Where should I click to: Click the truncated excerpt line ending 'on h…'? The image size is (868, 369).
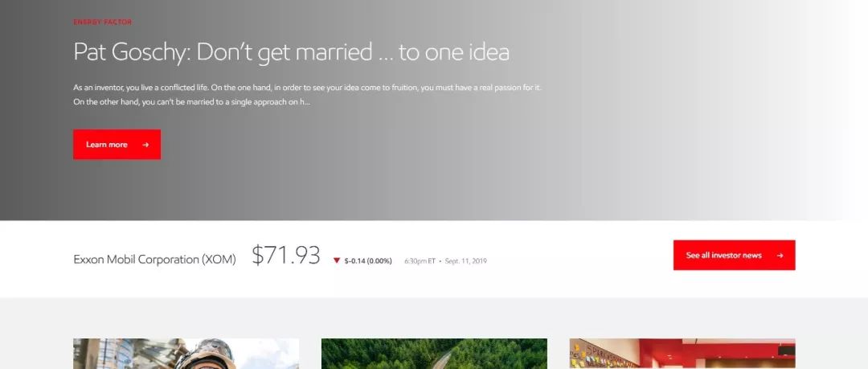191,102
